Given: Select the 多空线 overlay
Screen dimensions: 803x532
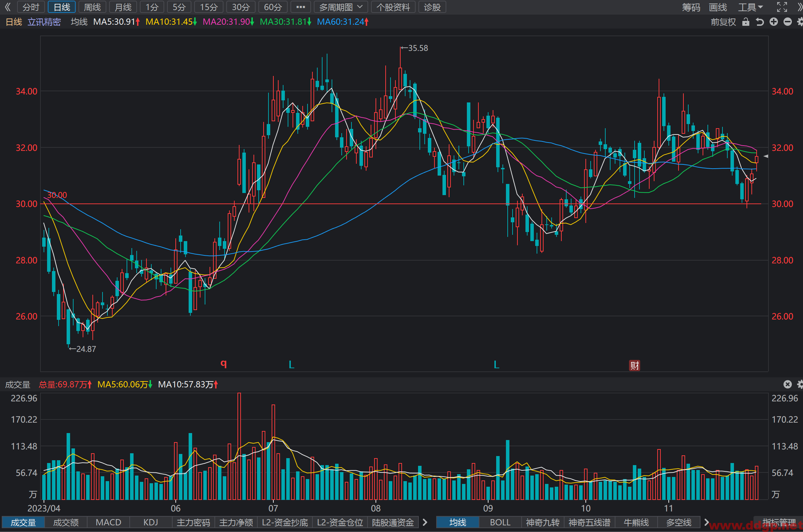Looking at the screenshot, I should (679, 522).
